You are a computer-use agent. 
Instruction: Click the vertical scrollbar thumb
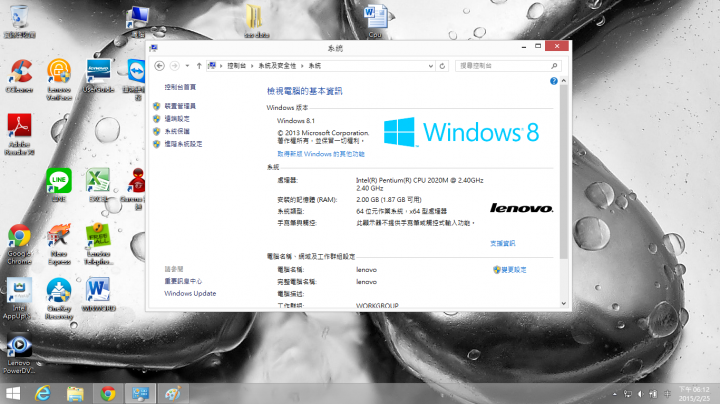(564, 172)
